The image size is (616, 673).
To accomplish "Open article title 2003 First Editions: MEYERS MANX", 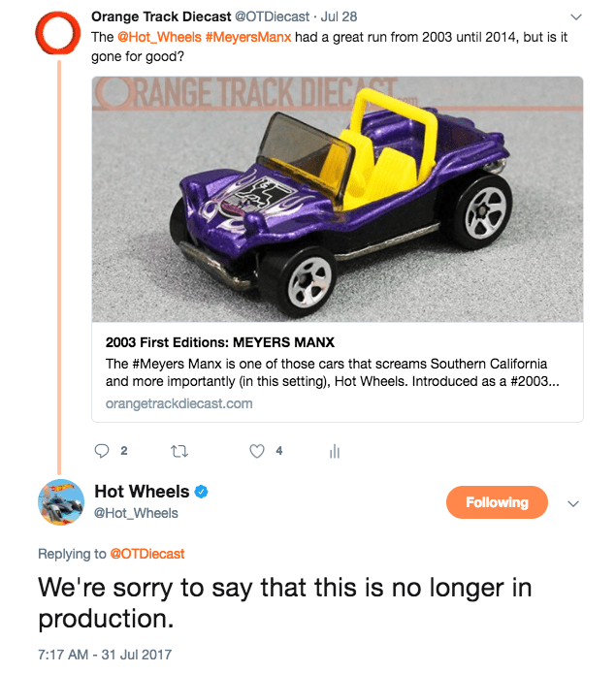I will point(219,342).
